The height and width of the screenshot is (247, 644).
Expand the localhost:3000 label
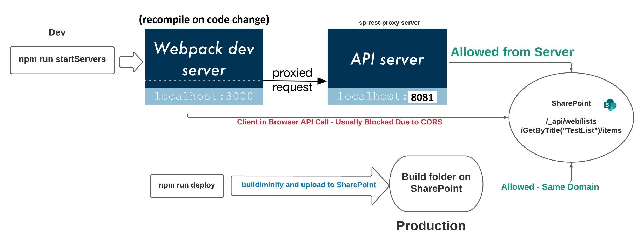coord(204,96)
